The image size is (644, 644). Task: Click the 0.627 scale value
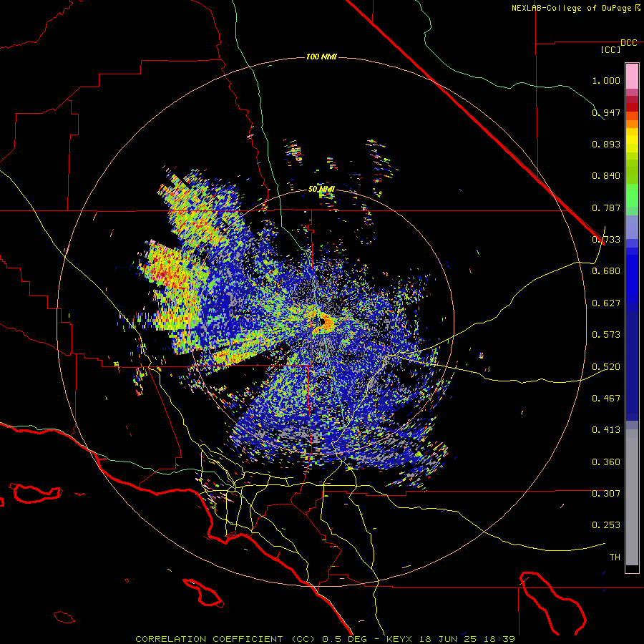point(606,303)
